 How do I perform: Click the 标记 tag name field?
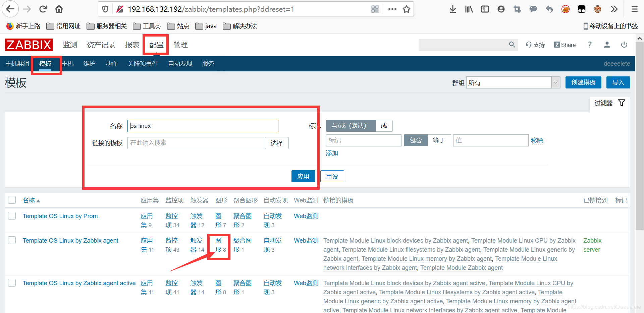(364, 140)
